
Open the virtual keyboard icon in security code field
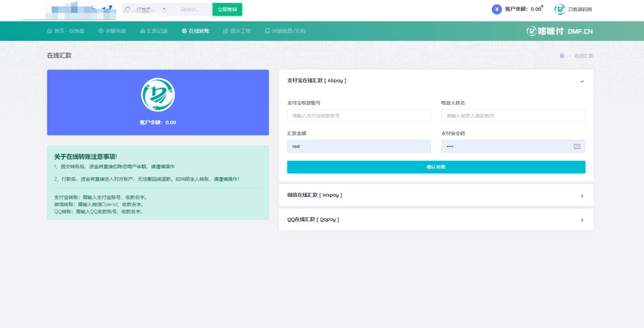coord(577,146)
